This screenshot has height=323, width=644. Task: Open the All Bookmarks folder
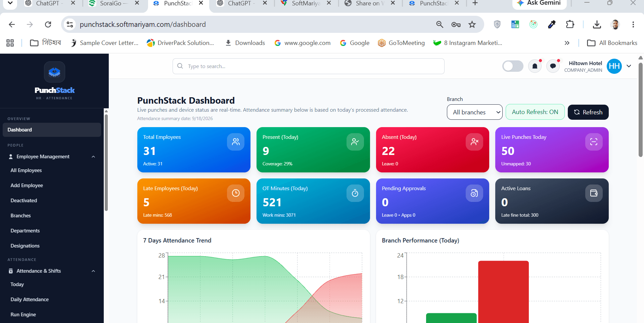pyautogui.click(x=612, y=43)
